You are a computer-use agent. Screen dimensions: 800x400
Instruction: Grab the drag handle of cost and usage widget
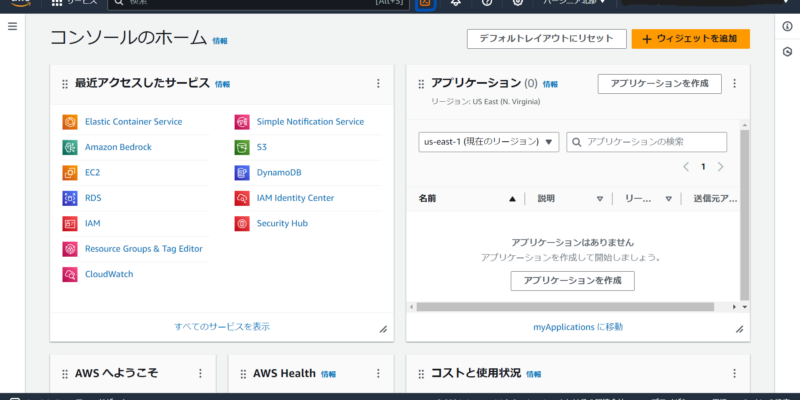click(421, 374)
